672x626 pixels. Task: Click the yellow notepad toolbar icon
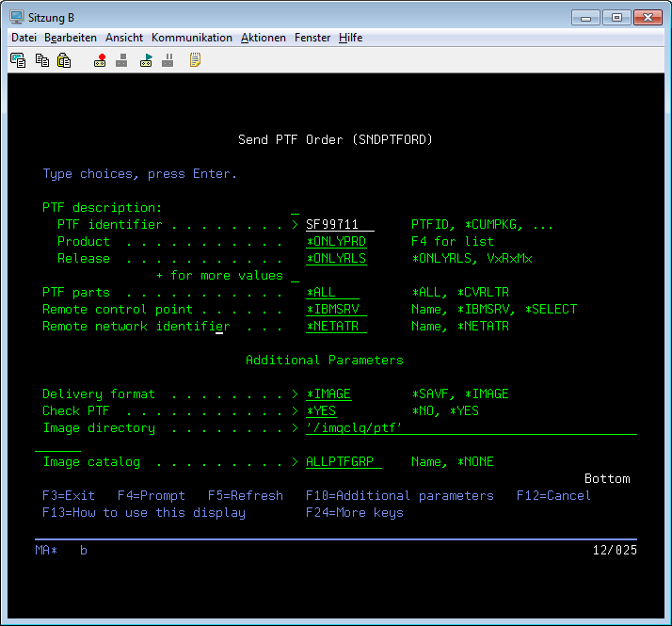click(x=195, y=60)
